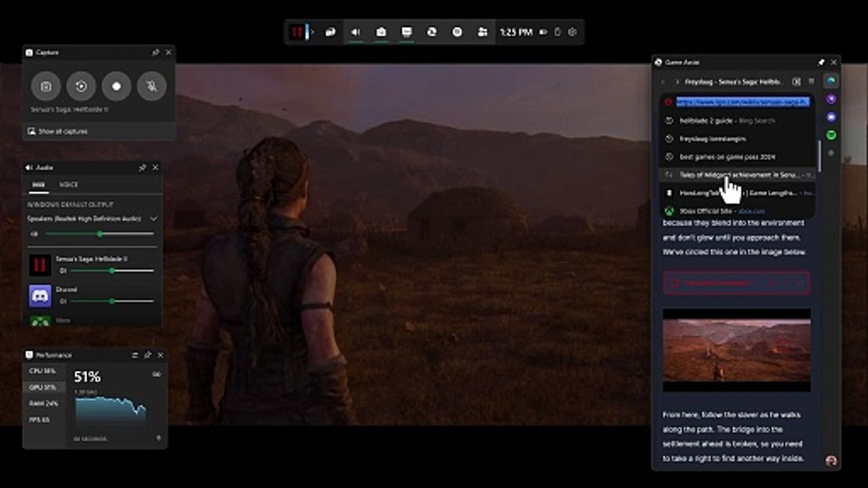This screenshot has width=868, height=488.
Task: Open Spotify widget from Game Bar
Action: tap(457, 32)
